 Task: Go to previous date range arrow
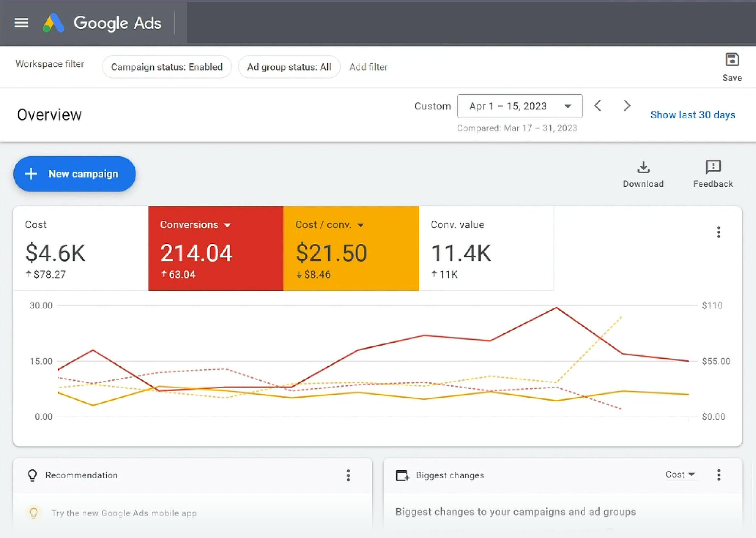(598, 106)
